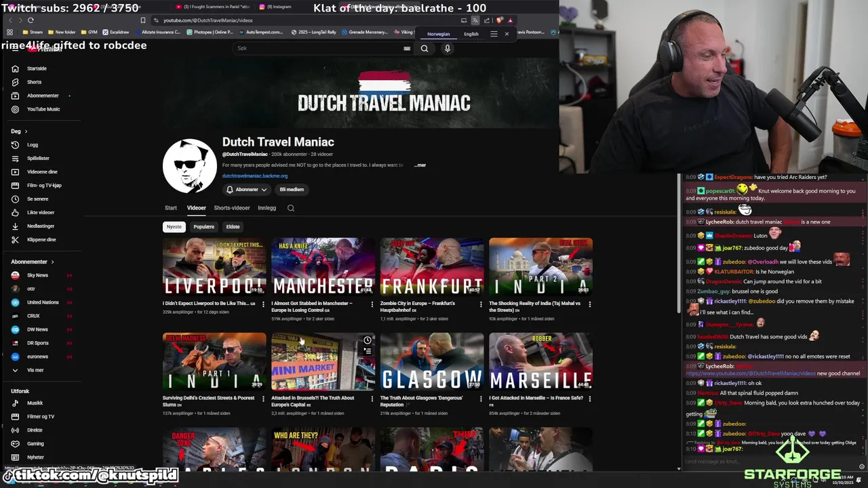Screen dimensions: 868x488
Task: Click Bli medlem join button
Action: point(292,190)
